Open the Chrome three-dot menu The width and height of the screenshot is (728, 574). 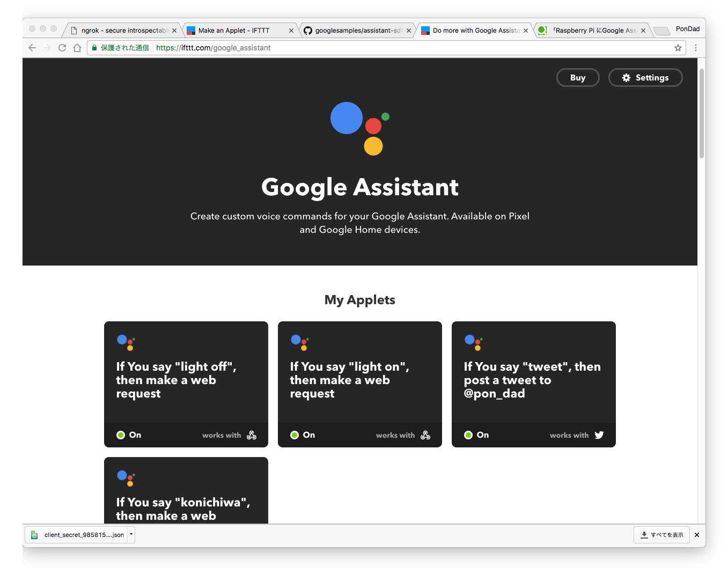tap(696, 48)
